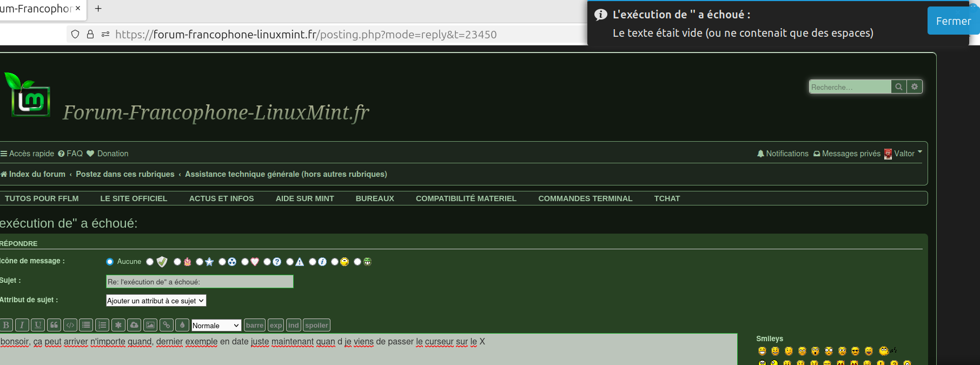Open the font color picker droplet
The width and height of the screenshot is (980, 365).
pyautogui.click(x=182, y=325)
